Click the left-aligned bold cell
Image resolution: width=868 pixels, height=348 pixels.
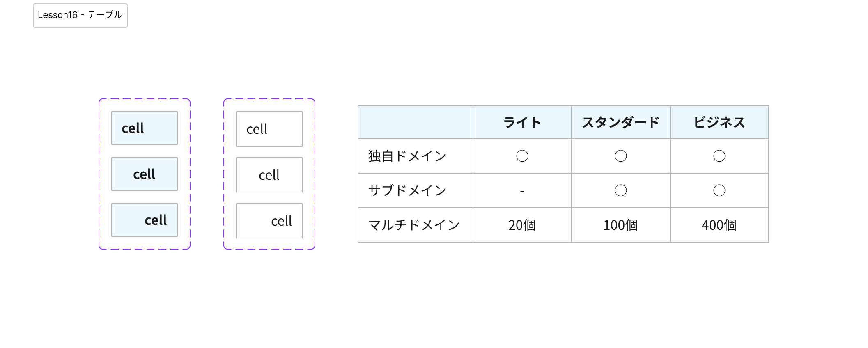pos(144,128)
